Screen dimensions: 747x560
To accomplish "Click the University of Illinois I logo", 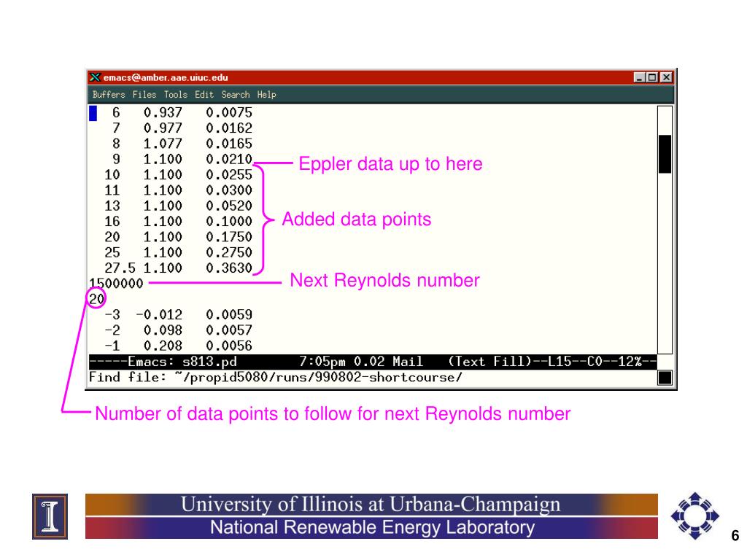I will (50, 517).
